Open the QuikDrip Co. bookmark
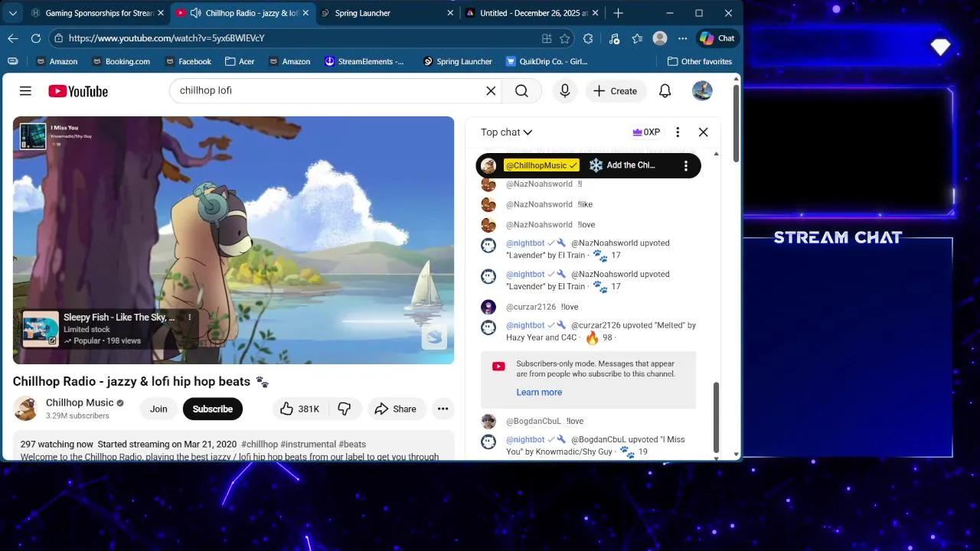This screenshot has height=551, width=980. click(547, 61)
